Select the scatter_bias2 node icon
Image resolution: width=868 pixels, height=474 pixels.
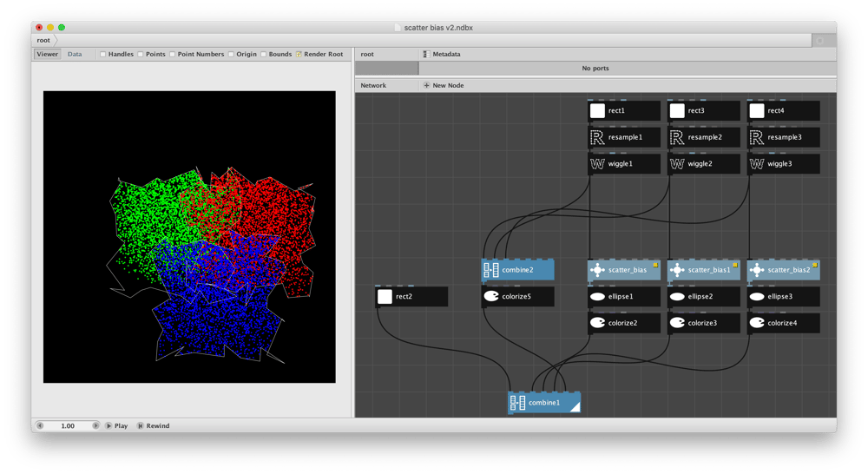pos(757,270)
